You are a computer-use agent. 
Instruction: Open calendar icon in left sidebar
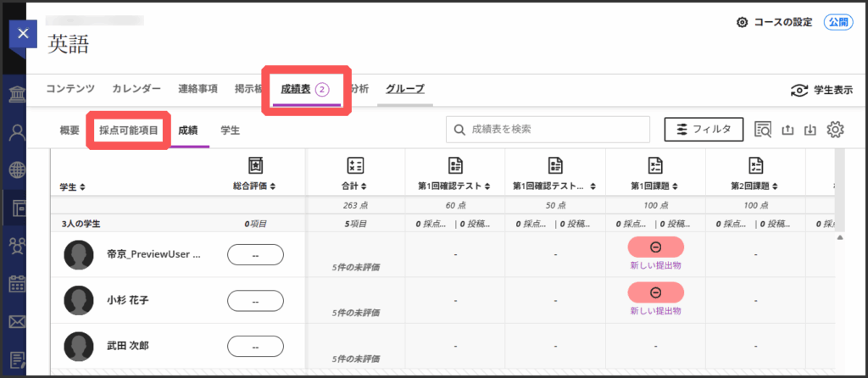pos(16,284)
